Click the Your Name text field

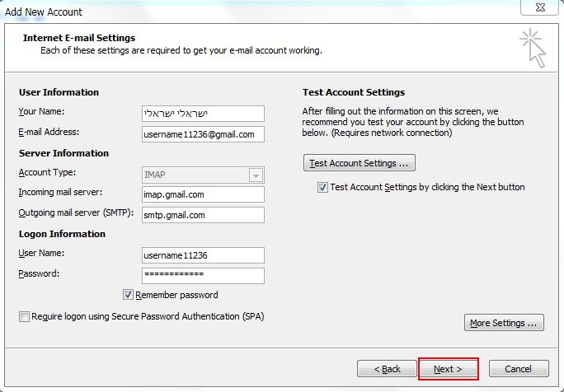point(203,114)
